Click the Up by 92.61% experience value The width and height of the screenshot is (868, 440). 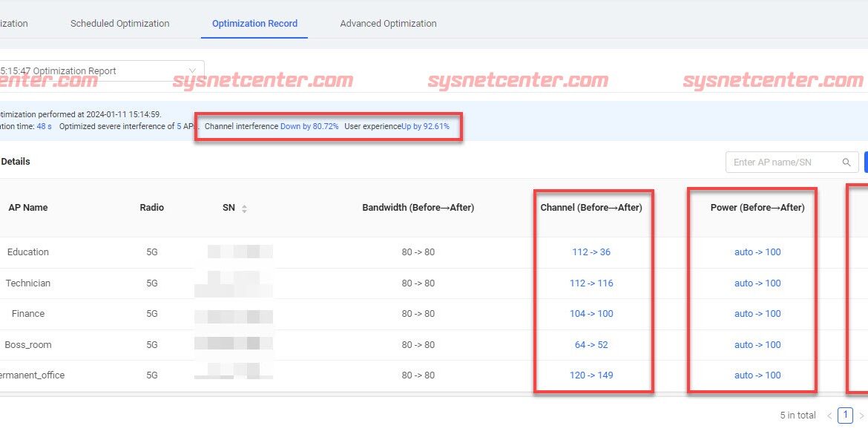coord(425,127)
